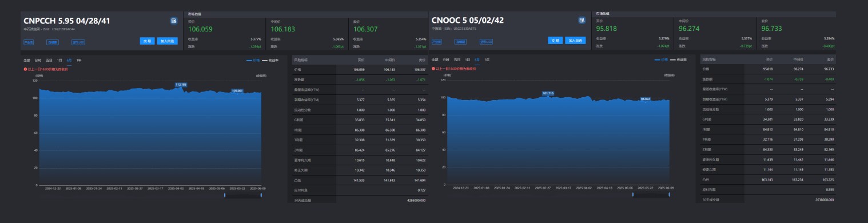This screenshot has height=223, width=868.
Task: Click 加入自选 button for CNOOC bond
Action: 575,41
